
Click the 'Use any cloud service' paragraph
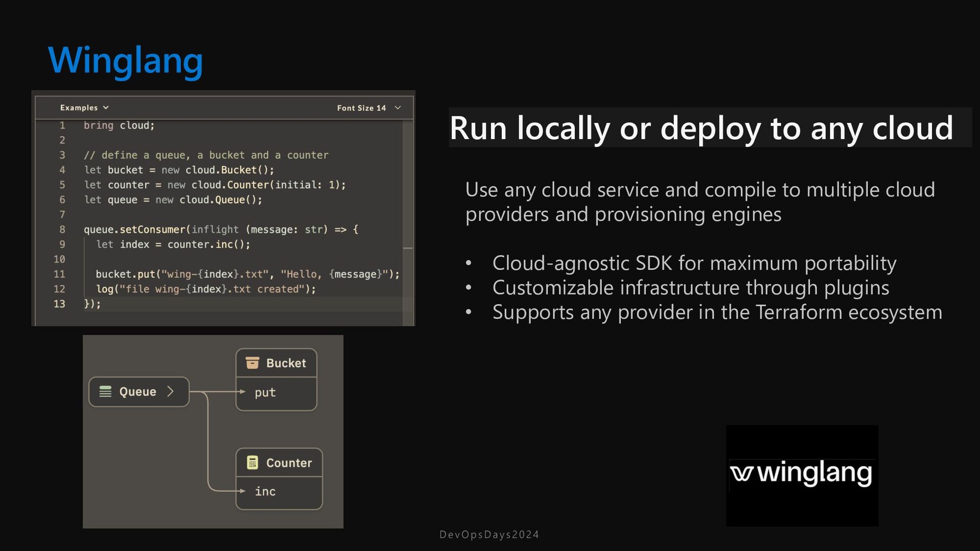coord(700,202)
